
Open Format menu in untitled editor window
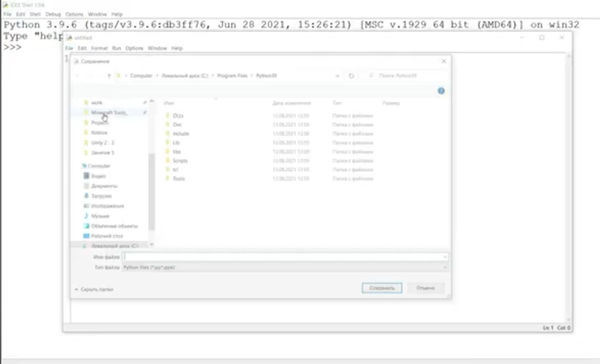pos(99,48)
